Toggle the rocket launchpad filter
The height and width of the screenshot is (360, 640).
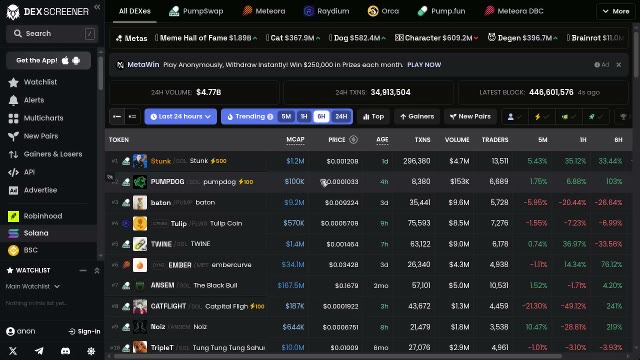coord(596,117)
